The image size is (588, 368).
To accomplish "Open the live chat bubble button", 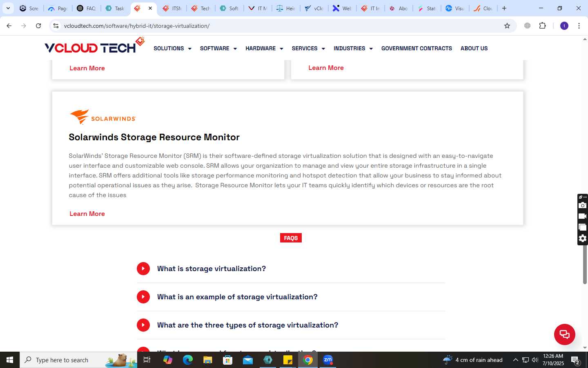I will click(564, 334).
